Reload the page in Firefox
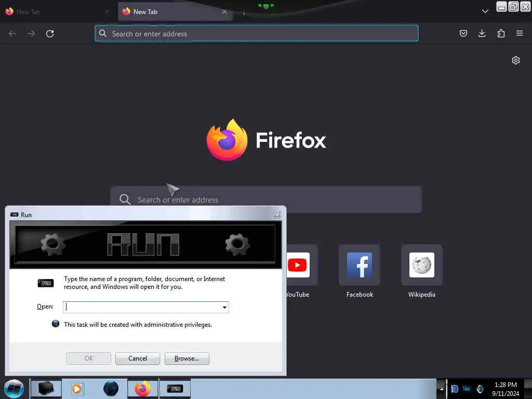The image size is (532, 399). click(50, 34)
